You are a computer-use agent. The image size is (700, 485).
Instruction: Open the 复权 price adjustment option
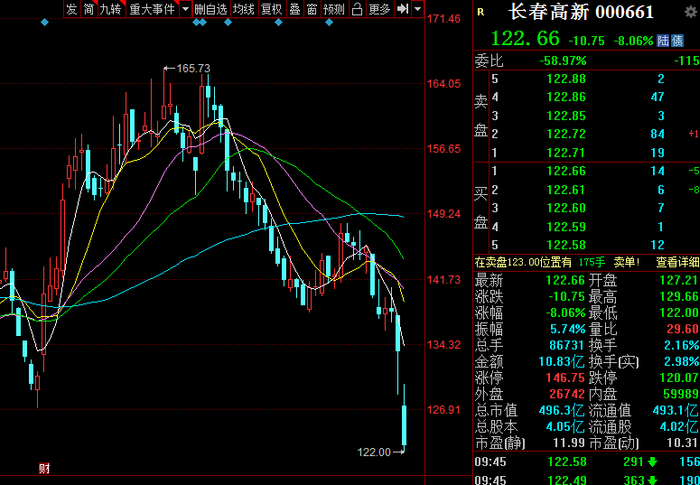[x=271, y=9]
